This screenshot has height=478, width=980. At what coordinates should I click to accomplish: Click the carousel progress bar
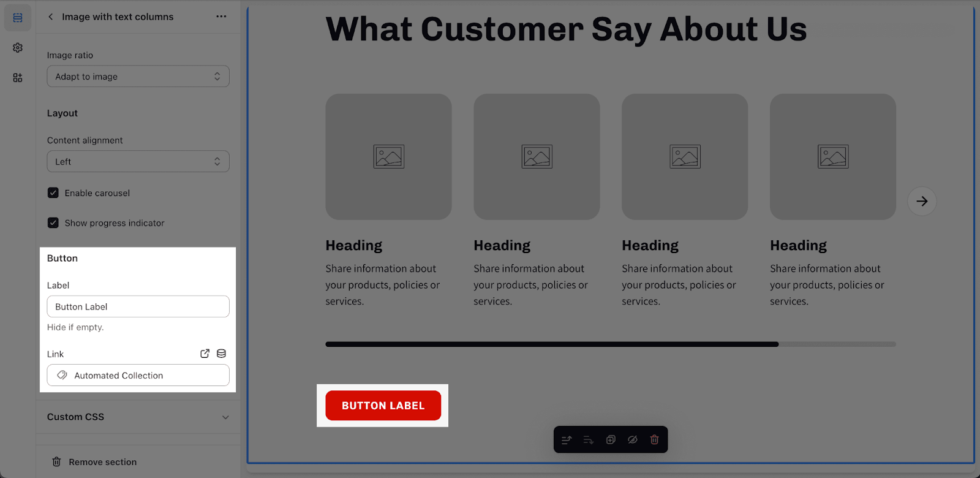(611, 344)
